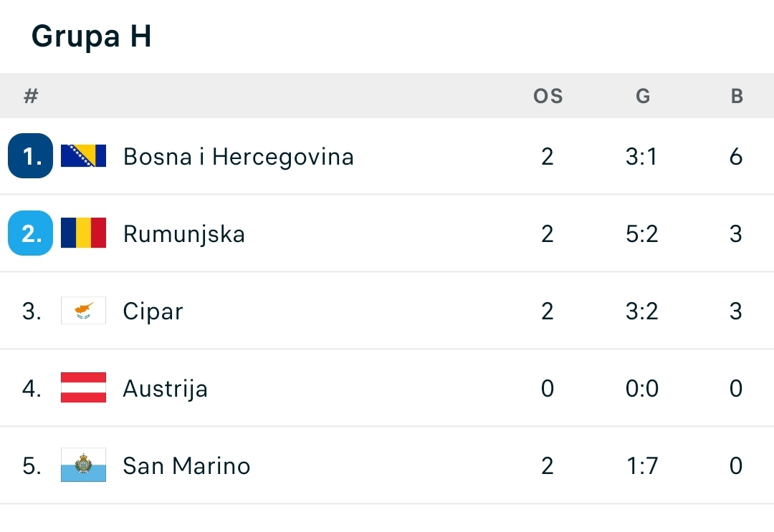Click the Cyprus flag icon
This screenshot has height=532, width=774.
[83, 310]
